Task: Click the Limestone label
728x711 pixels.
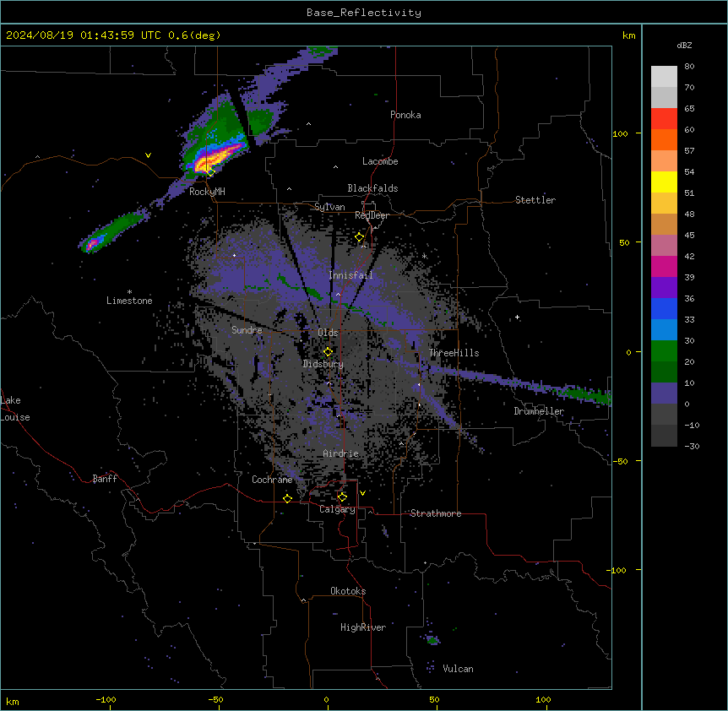Action: [x=129, y=301]
